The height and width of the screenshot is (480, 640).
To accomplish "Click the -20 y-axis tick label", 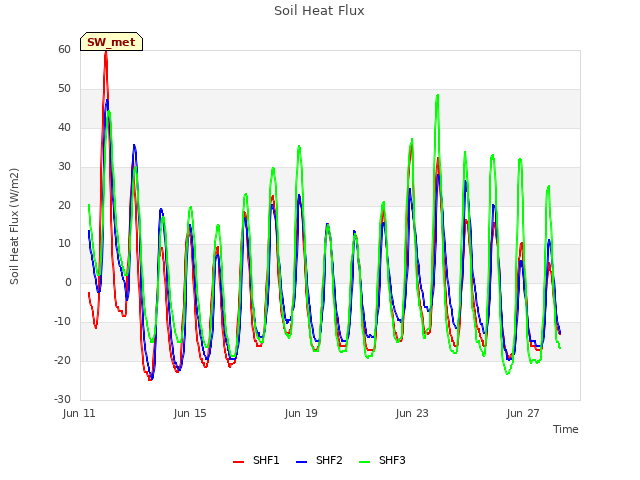I will (63, 360).
